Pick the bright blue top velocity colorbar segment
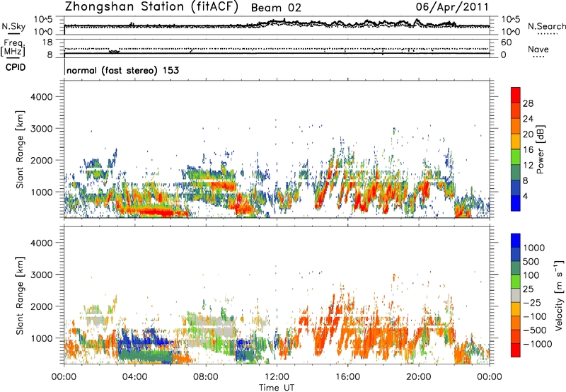 coord(516,241)
